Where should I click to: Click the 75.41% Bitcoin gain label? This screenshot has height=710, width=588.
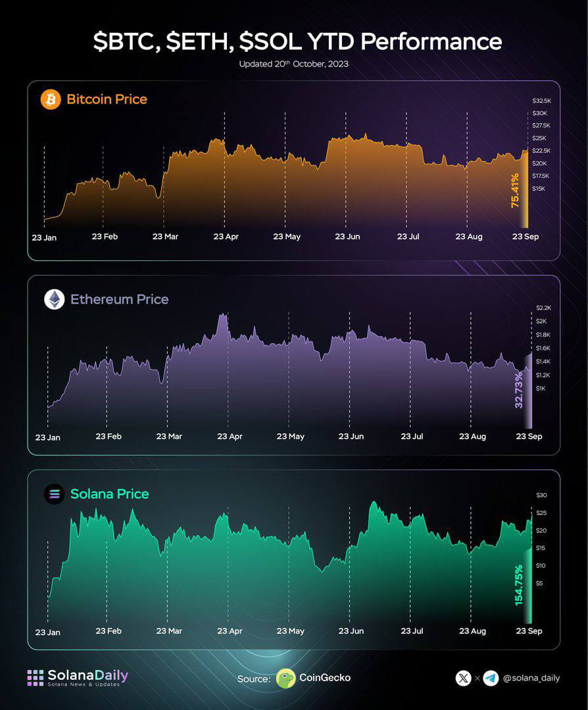pos(515,191)
